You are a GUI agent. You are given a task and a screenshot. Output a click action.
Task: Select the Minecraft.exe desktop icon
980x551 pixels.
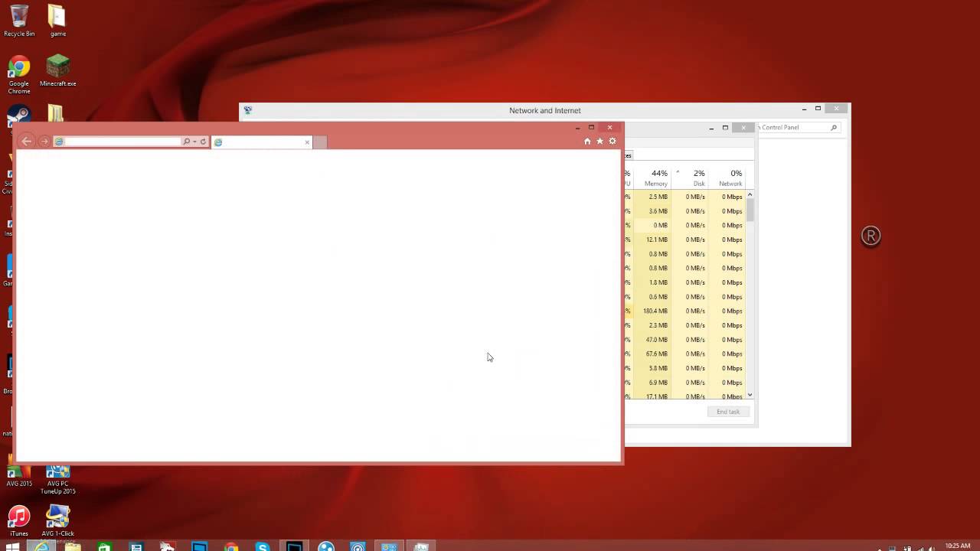pos(58,71)
